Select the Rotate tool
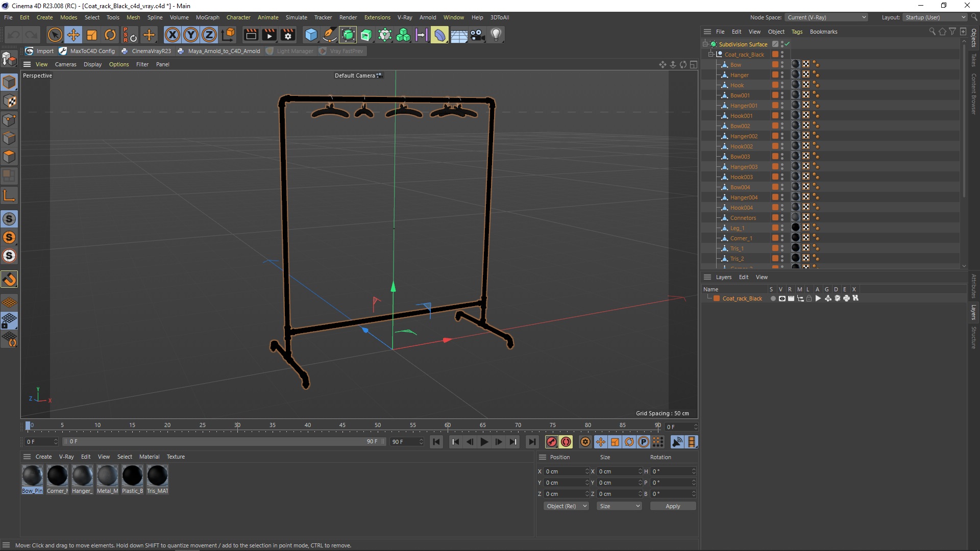 (110, 35)
